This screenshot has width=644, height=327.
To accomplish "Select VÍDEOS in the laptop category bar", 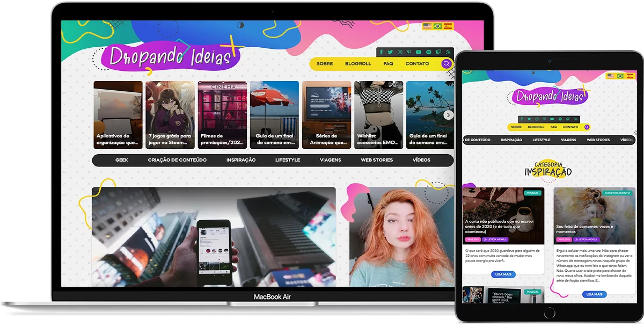I will (x=421, y=160).
